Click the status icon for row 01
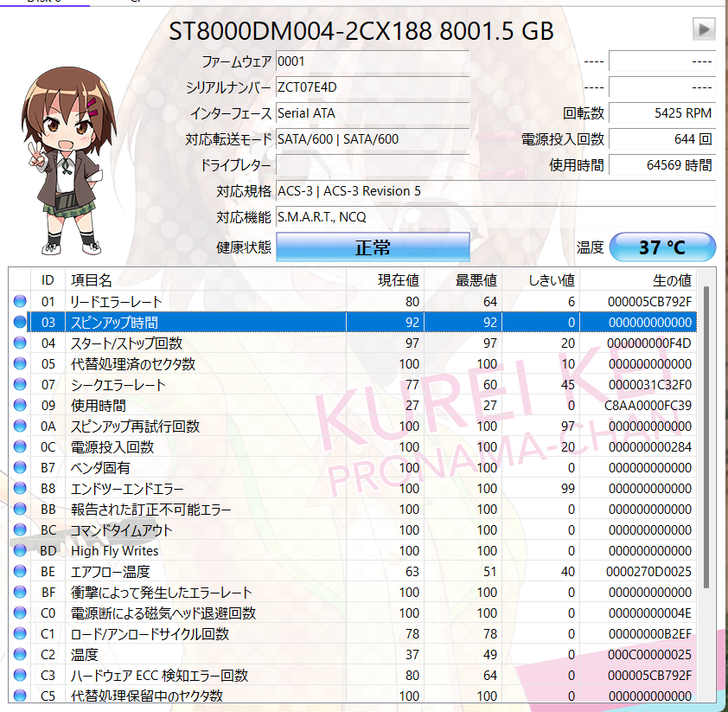728x712 pixels. (20, 301)
